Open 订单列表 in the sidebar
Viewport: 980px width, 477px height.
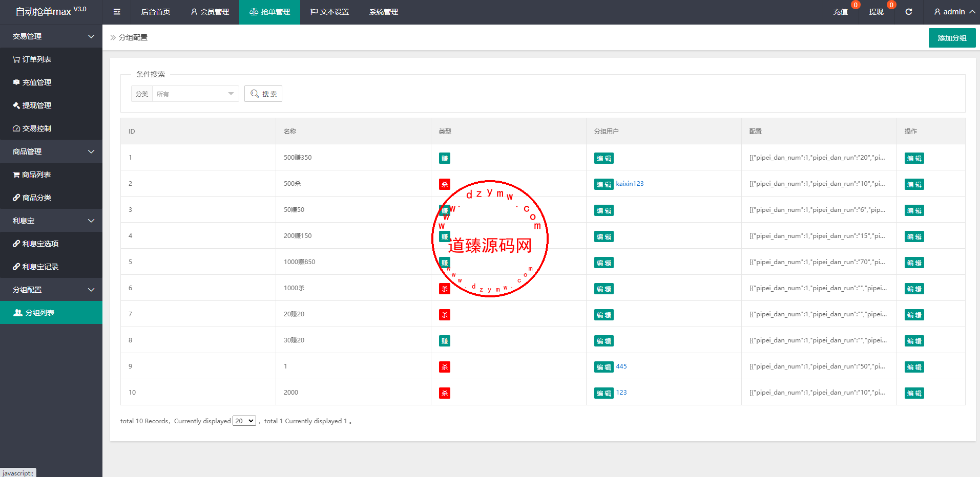coord(51,59)
